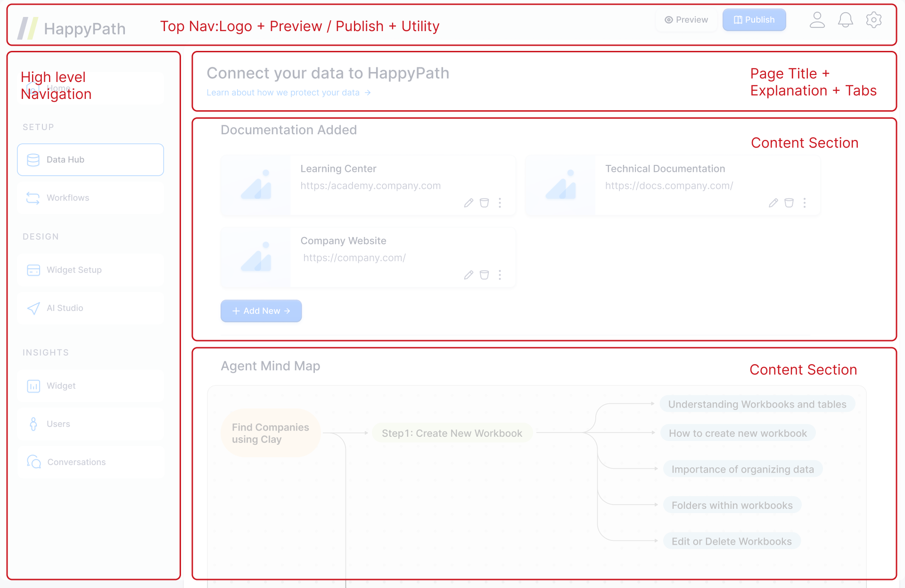Select Importance of organizing data node
Viewport: 905px width, 588px height.
point(743,469)
